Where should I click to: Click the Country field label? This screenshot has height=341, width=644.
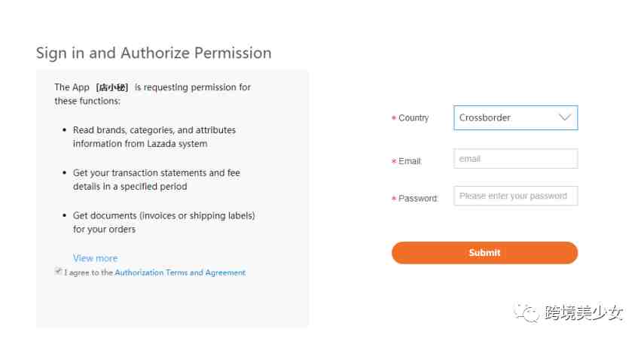[414, 117]
